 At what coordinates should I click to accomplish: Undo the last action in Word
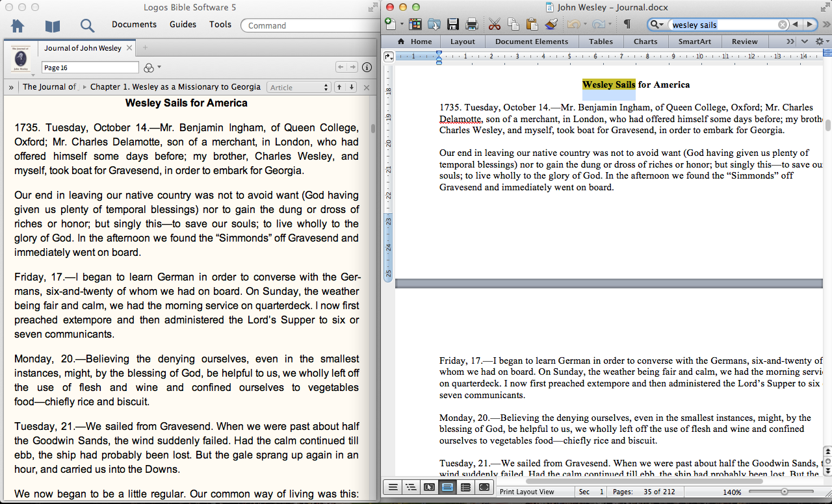point(573,25)
